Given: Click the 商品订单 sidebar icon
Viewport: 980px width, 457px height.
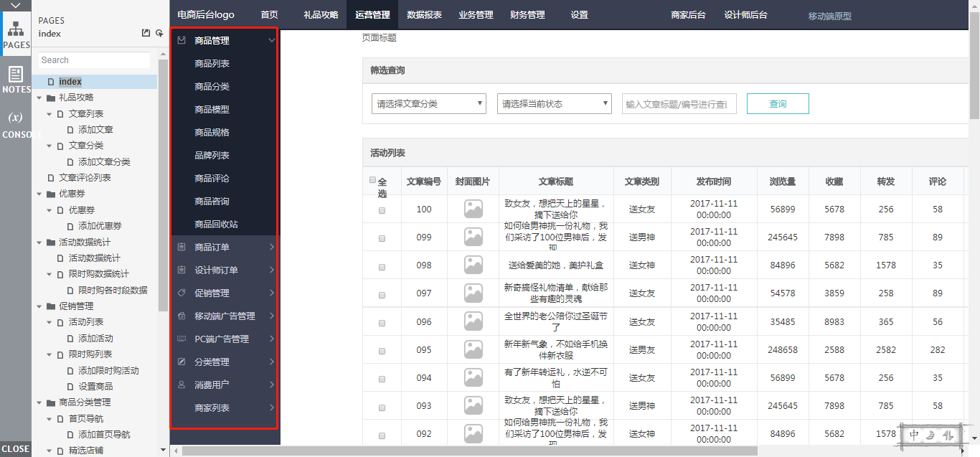Looking at the screenshot, I should pos(182,247).
